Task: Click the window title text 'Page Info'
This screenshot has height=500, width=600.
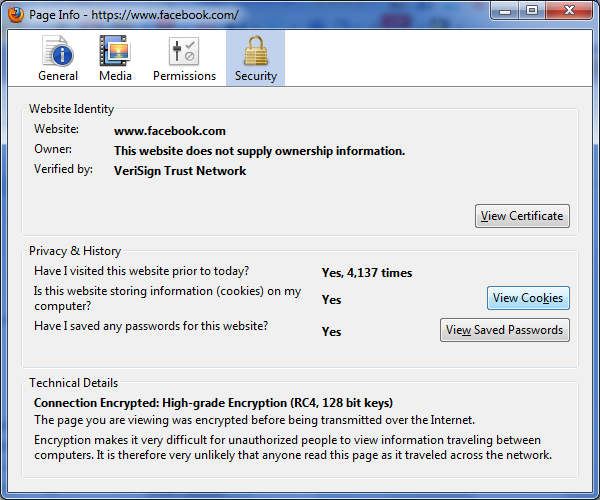Action: (54, 15)
